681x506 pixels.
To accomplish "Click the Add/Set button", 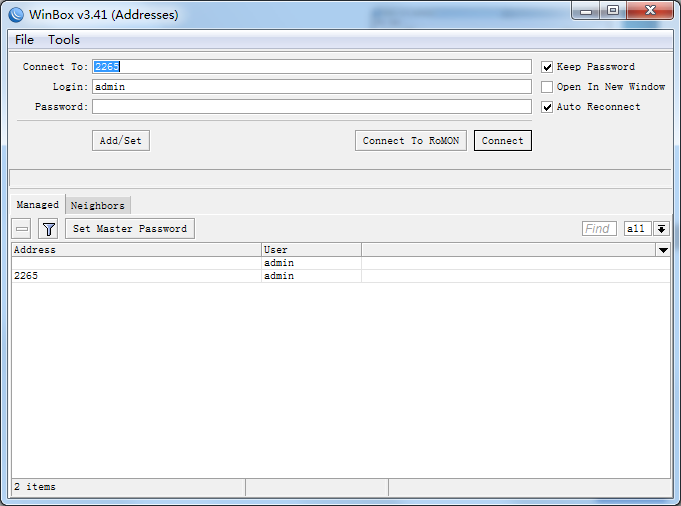I will [120, 141].
